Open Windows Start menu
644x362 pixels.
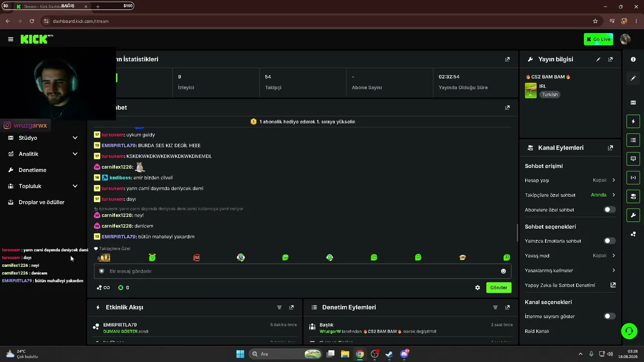[240, 354]
